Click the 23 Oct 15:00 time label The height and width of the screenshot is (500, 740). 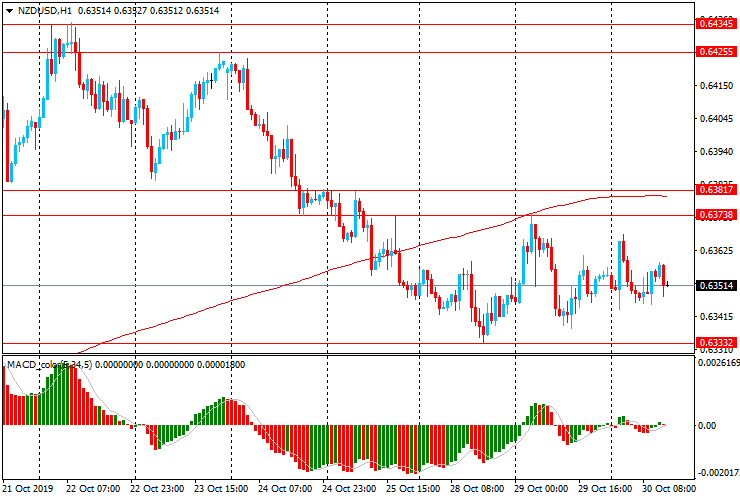tap(221, 488)
